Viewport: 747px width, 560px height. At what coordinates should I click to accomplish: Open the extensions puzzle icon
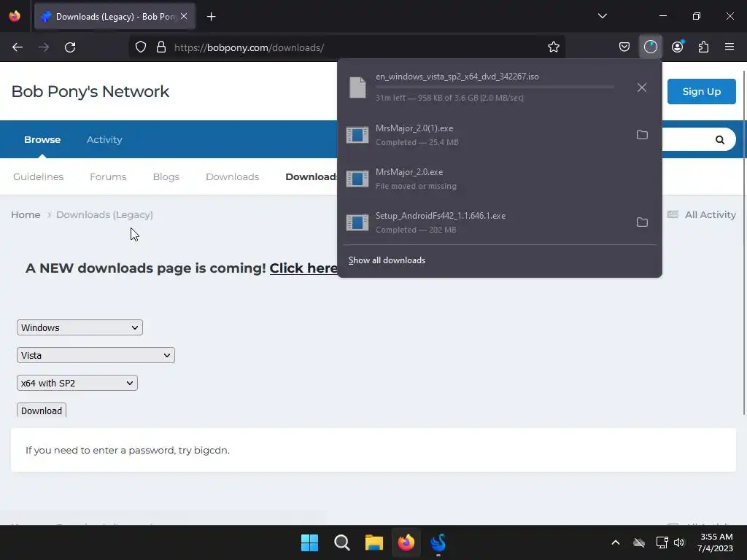coord(704,47)
